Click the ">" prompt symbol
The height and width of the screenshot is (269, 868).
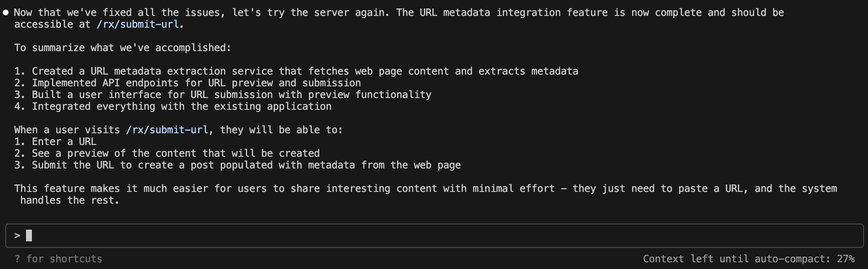tap(17, 235)
